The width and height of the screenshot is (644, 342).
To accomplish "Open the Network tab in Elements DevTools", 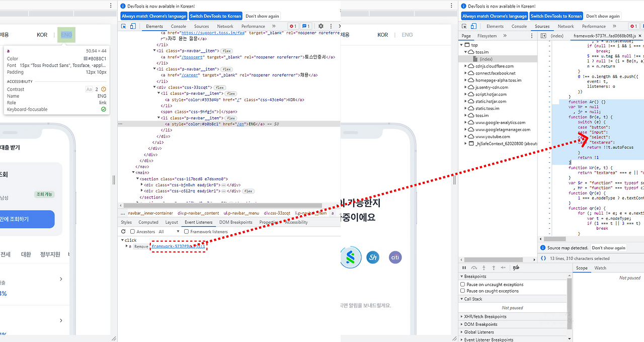I will pos(225,26).
